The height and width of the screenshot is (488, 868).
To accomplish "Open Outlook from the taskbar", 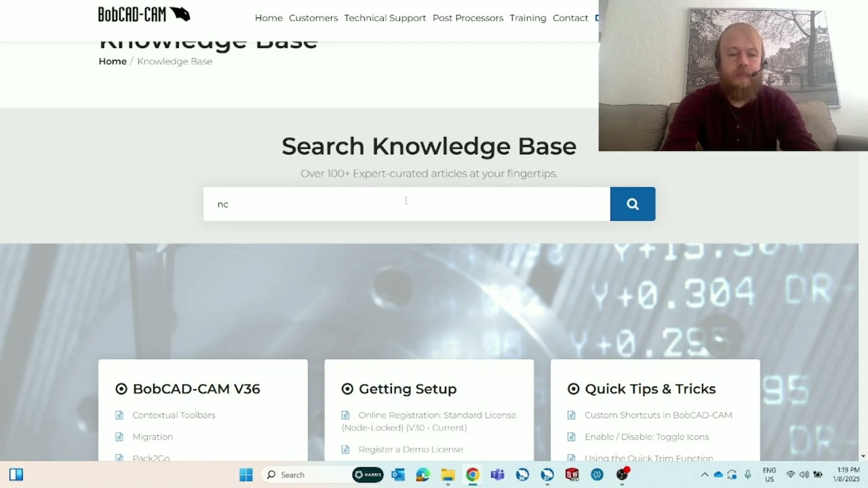I will click(398, 474).
